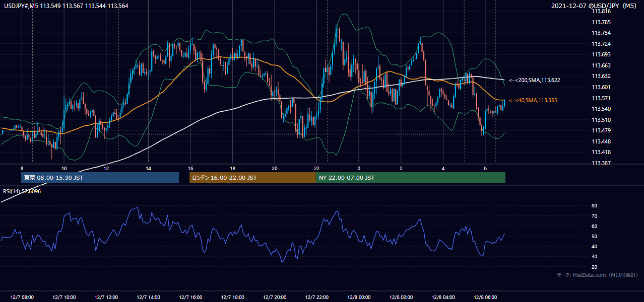Click price level 113.387 on price axis
This screenshot has width=644, height=302.
point(602,163)
